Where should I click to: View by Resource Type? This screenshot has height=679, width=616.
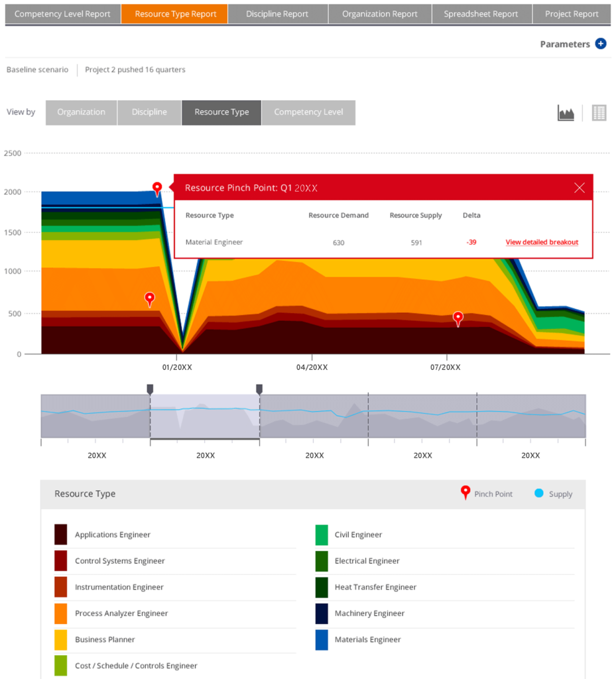pyautogui.click(x=221, y=113)
